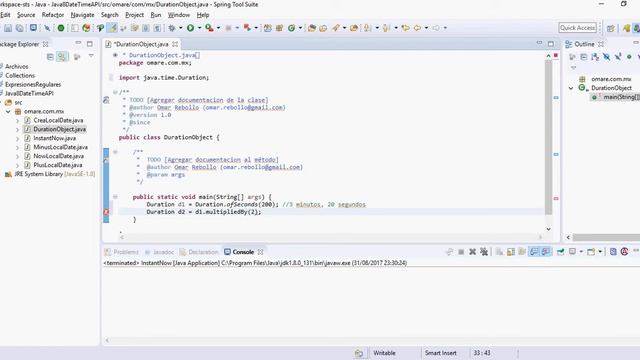The image size is (640, 360).
Task: Toggle Link with Editor in Package Explorer
Action: (x=62, y=57)
